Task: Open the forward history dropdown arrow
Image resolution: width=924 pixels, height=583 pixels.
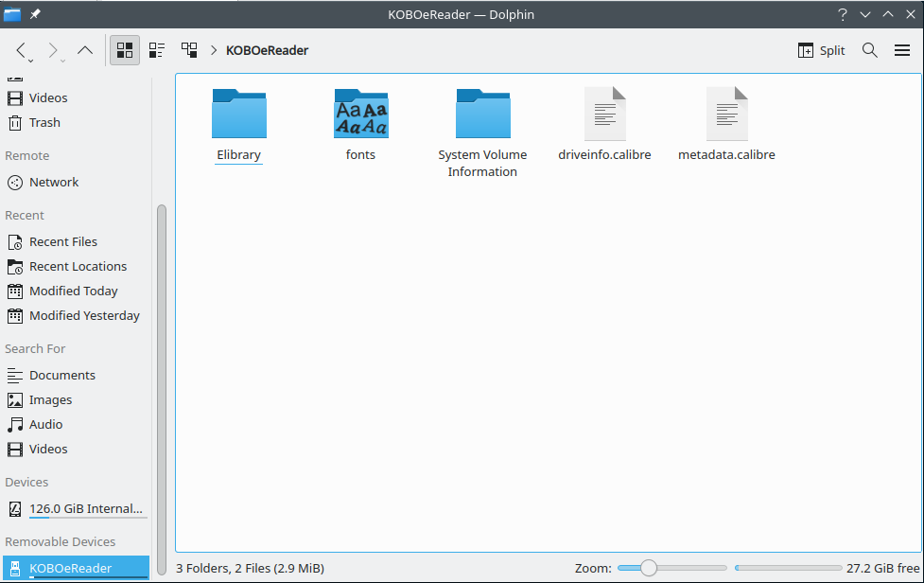Action: 62,61
